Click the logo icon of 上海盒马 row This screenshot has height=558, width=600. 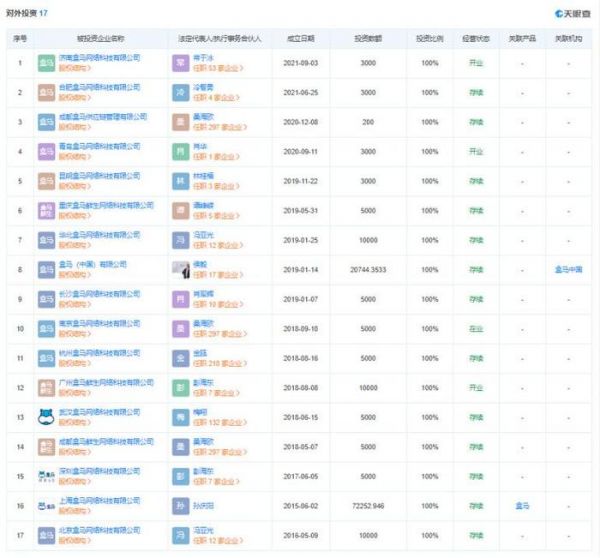46,506
